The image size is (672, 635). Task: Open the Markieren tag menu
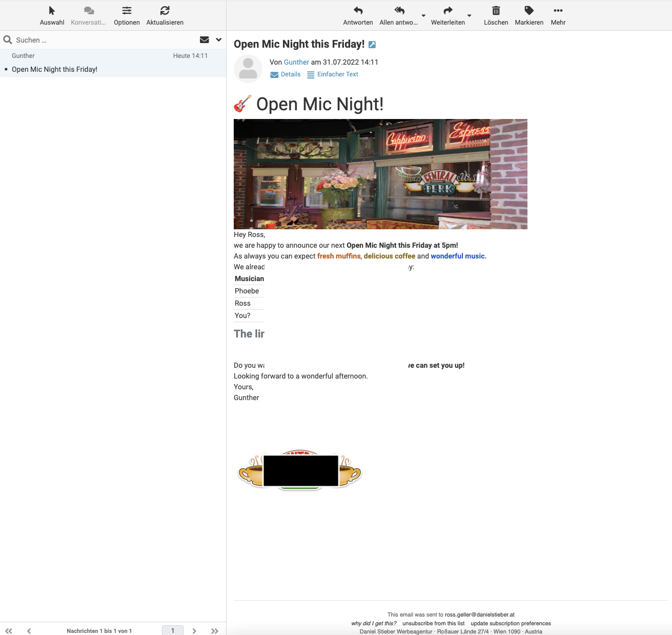point(529,16)
